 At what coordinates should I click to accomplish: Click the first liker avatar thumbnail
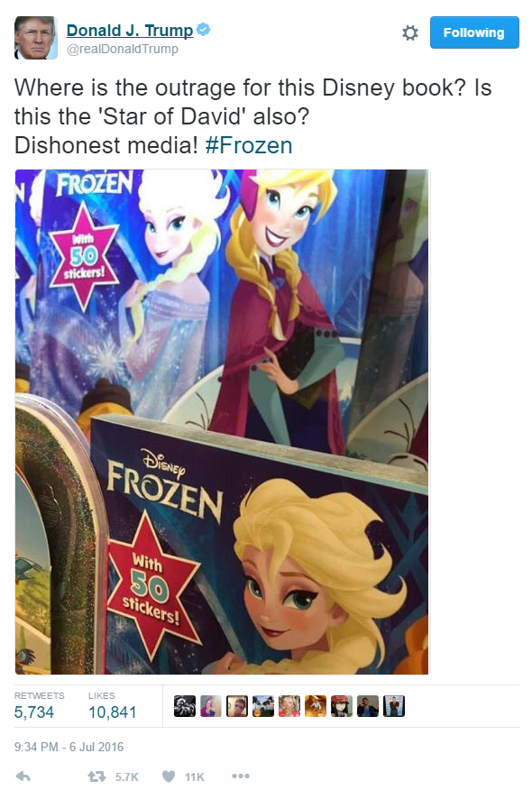184,706
